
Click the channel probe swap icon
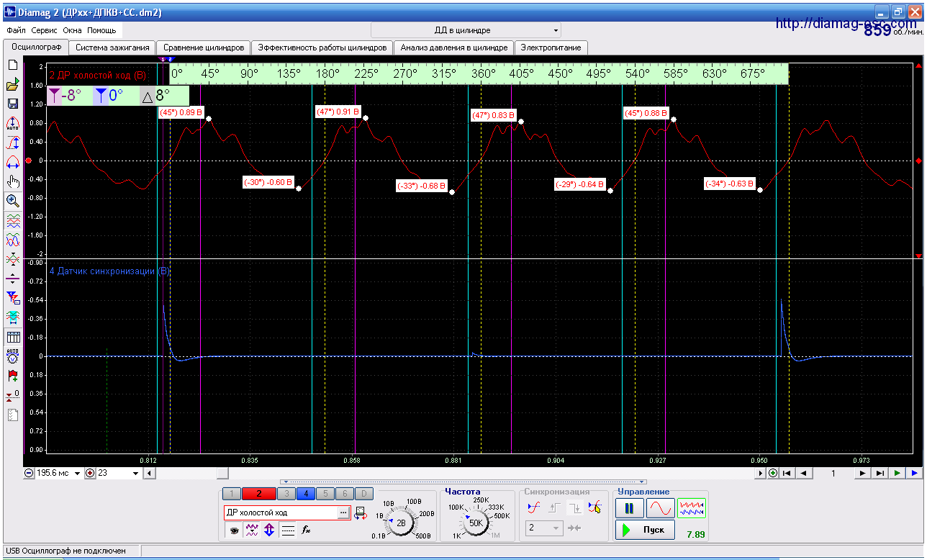(x=359, y=513)
